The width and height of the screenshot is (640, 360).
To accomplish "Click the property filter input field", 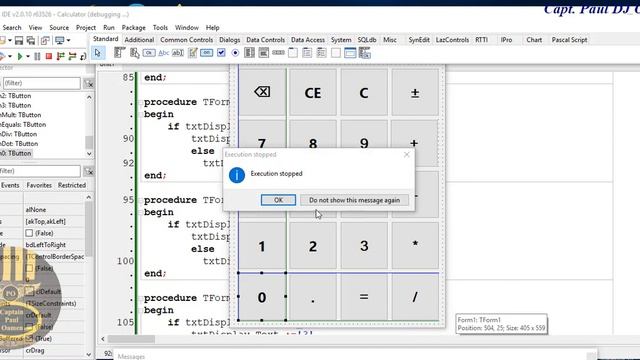I will (40, 171).
